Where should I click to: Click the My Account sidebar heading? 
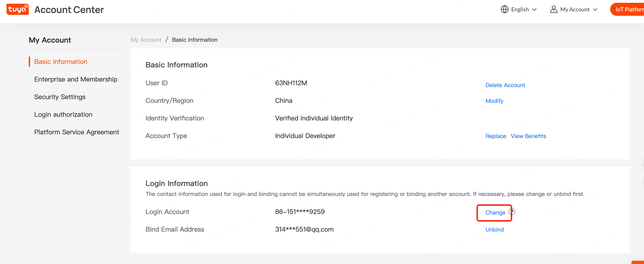click(x=50, y=40)
